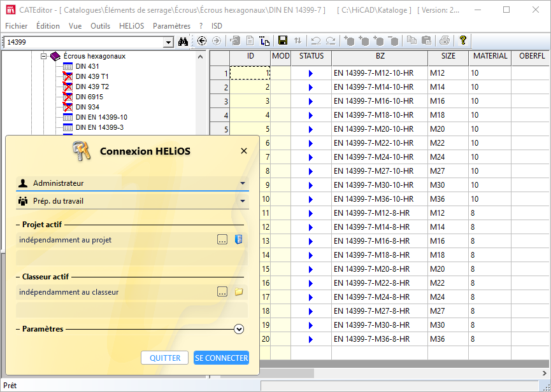Click the SE CONNECTER button

point(222,358)
